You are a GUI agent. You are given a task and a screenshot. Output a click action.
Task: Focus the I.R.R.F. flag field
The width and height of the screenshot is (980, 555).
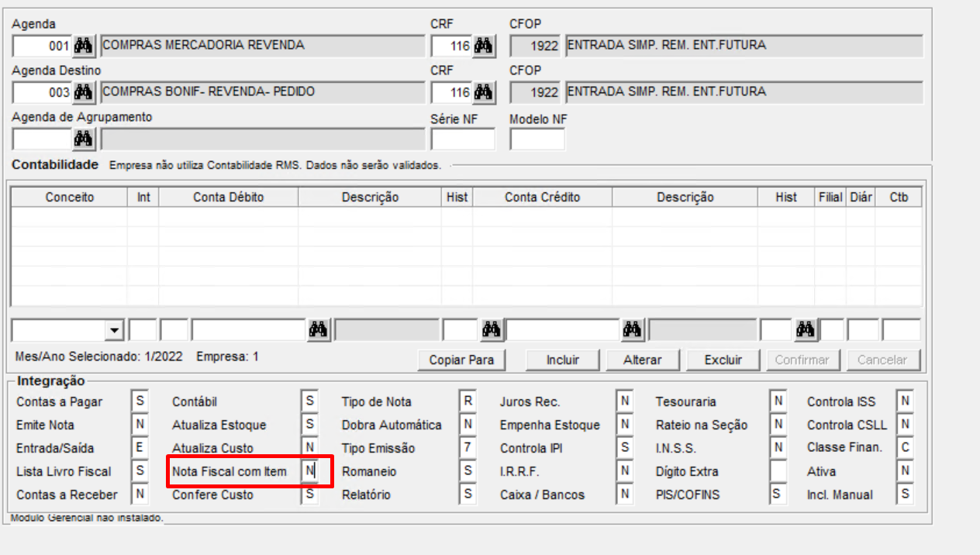625,471
